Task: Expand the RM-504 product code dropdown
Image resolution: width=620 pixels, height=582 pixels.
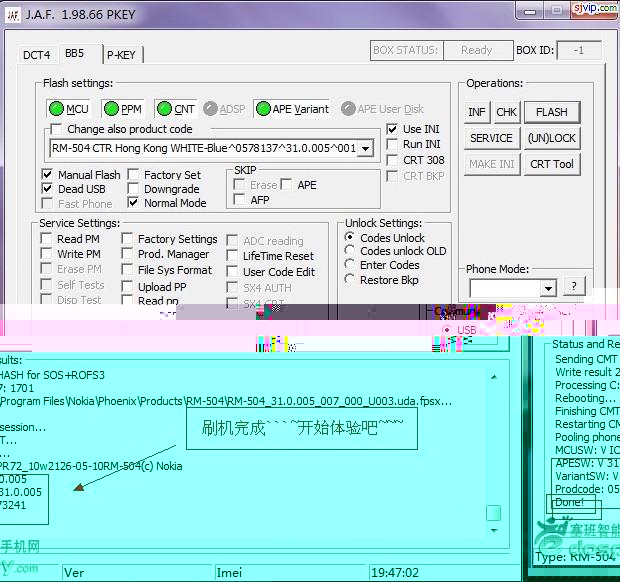Action: coord(366,149)
